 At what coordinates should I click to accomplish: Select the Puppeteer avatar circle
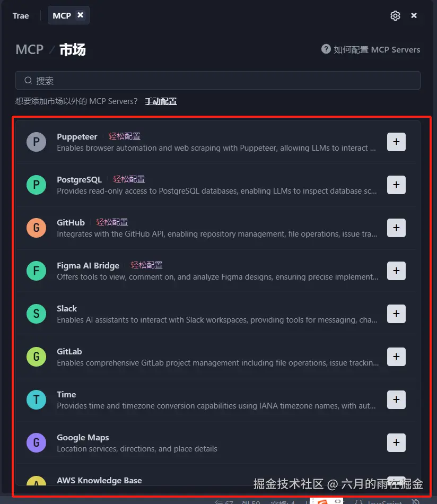[36, 142]
